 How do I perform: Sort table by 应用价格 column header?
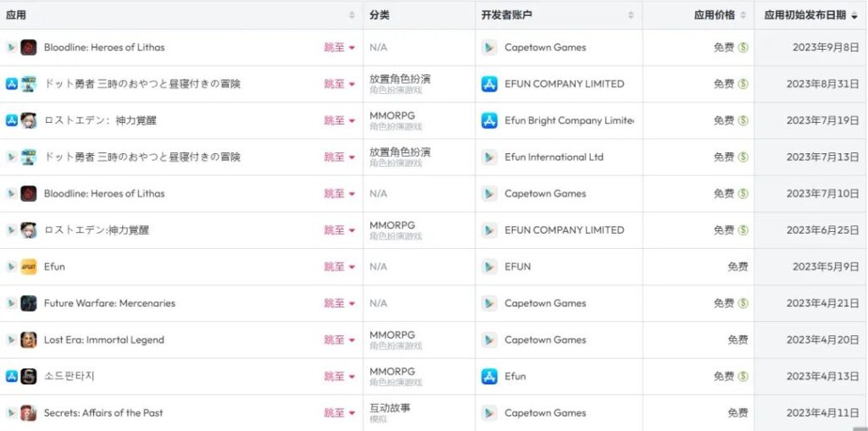coord(698,15)
